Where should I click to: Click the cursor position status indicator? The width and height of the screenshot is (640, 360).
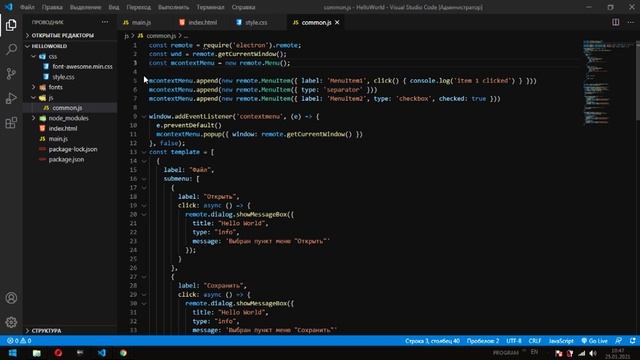coord(432,341)
